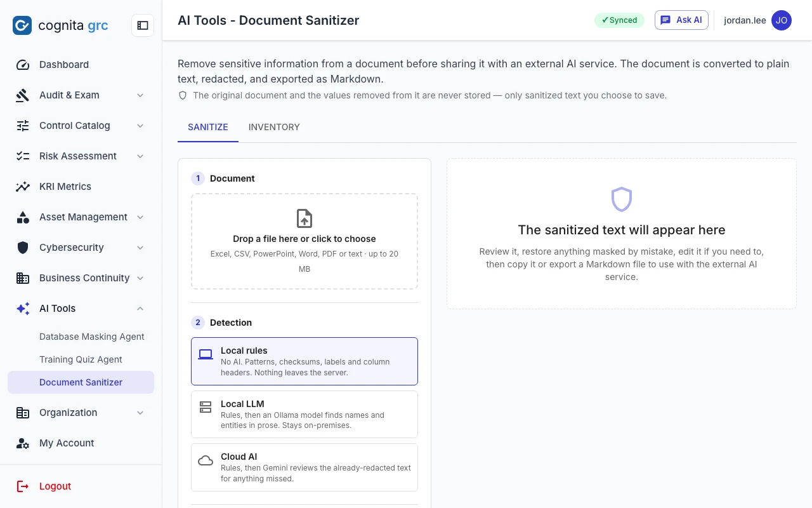
Task: Select the Cloud AI detection option
Action: 304,467
